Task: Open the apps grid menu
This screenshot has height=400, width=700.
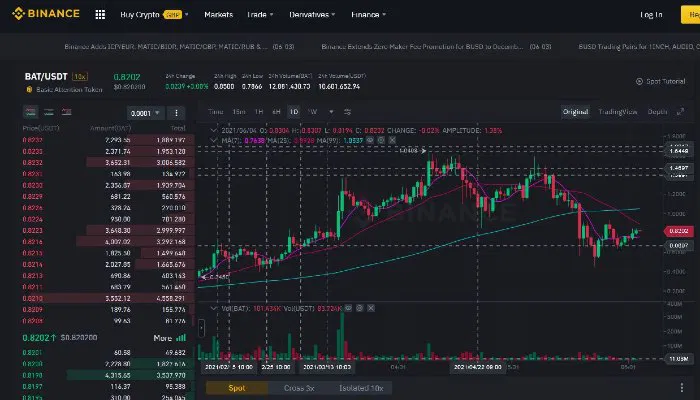Action: point(100,14)
